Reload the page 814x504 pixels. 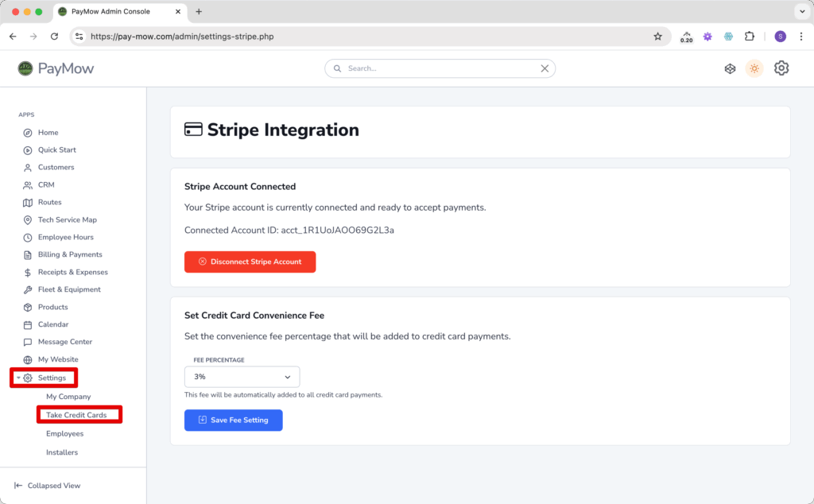(x=54, y=37)
